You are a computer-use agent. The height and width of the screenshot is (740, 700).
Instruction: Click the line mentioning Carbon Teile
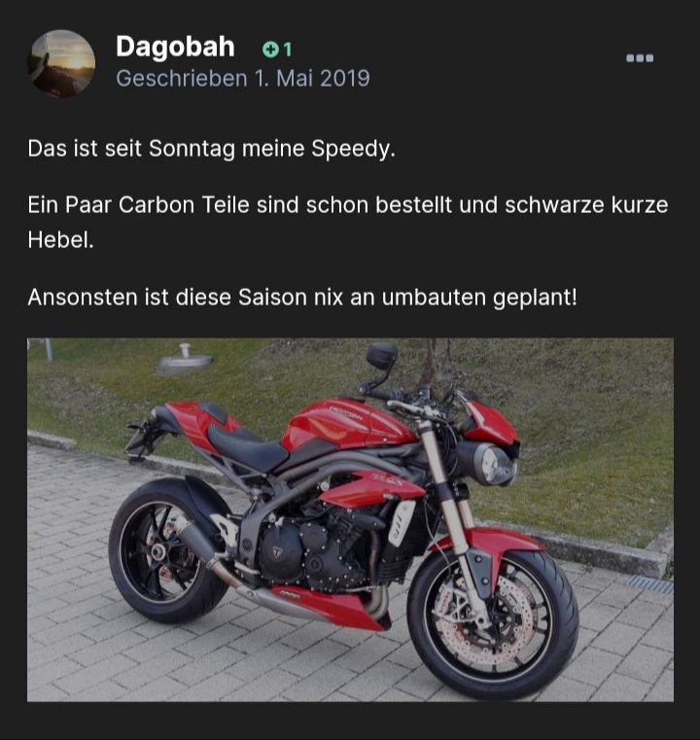(348, 205)
